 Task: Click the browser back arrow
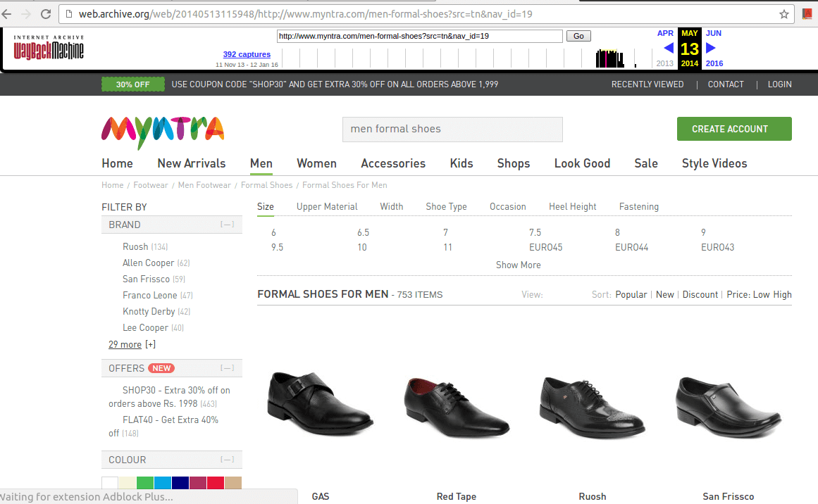click(x=7, y=14)
